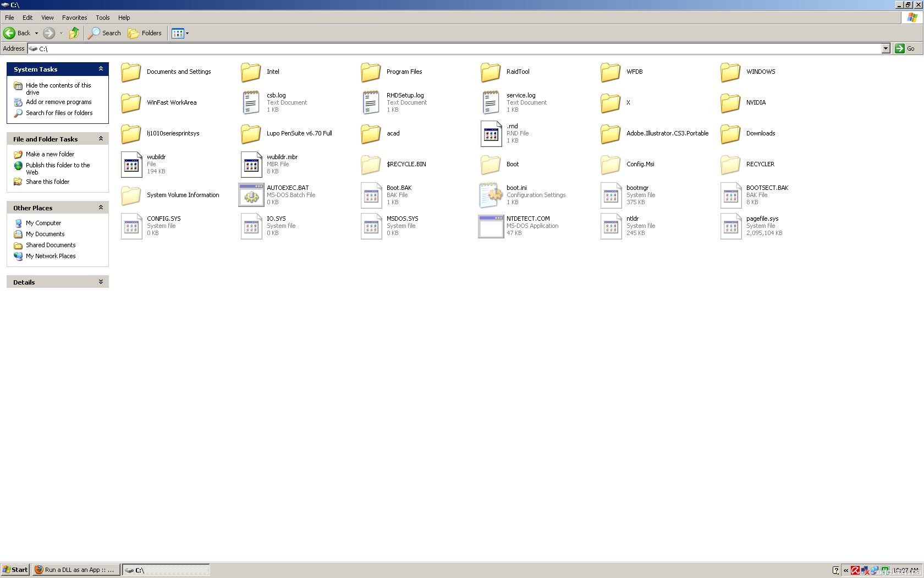Select the RaidTool folder icon
Screen dimensions: 924x578
click(x=491, y=72)
